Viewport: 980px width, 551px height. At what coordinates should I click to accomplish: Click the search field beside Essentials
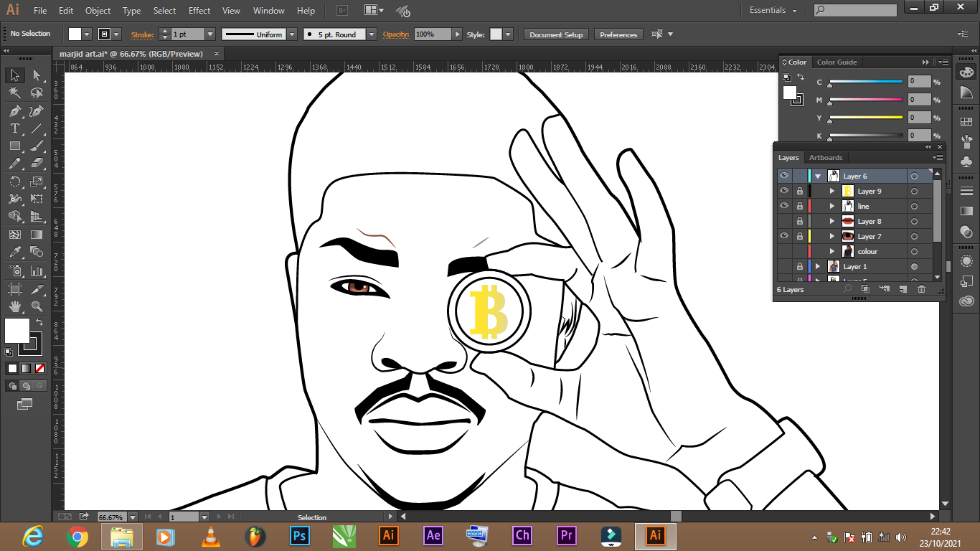pyautogui.click(x=855, y=10)
